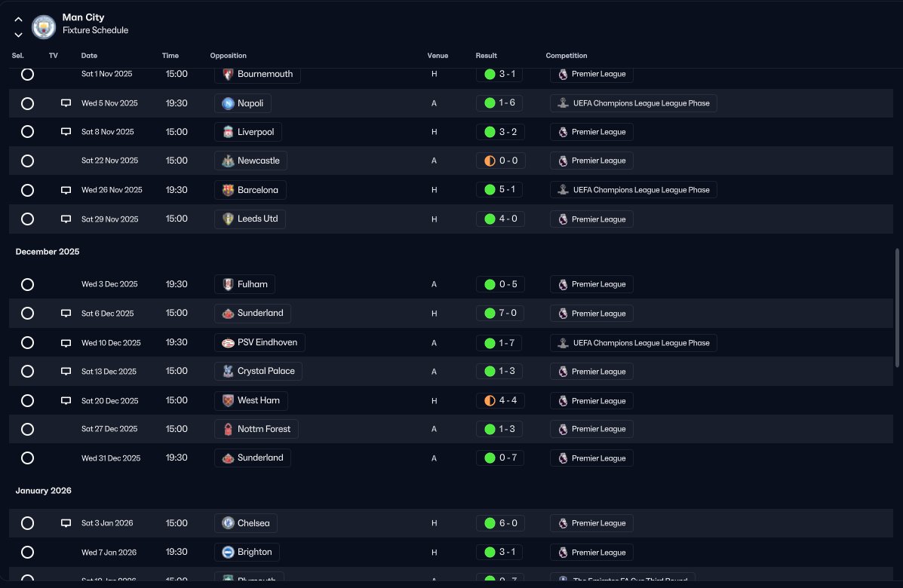The height and width of the screenshot is (588, 903).
Task: Click the TV icon on the Napoli fixture row
Action: [x=66, y=103]
